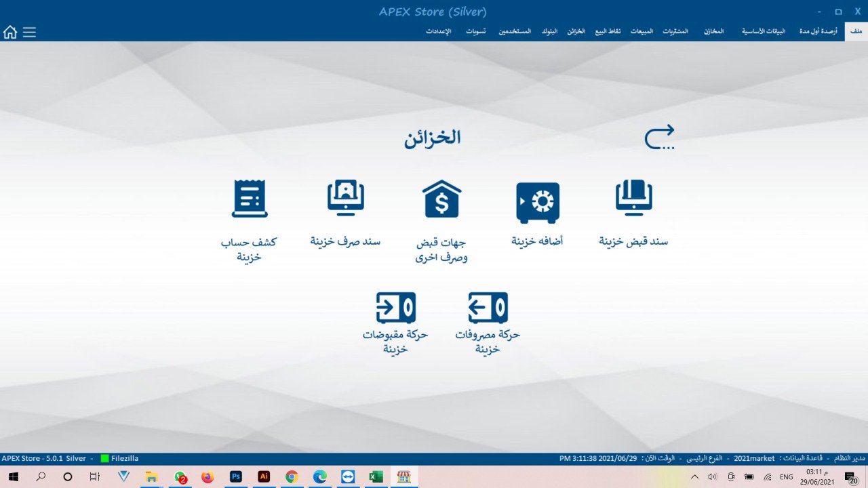Screen dimensions: 868x488
Task: Expand the system tray hidden icons chevron
Action: pyautogui.click(x=694, y=477)
